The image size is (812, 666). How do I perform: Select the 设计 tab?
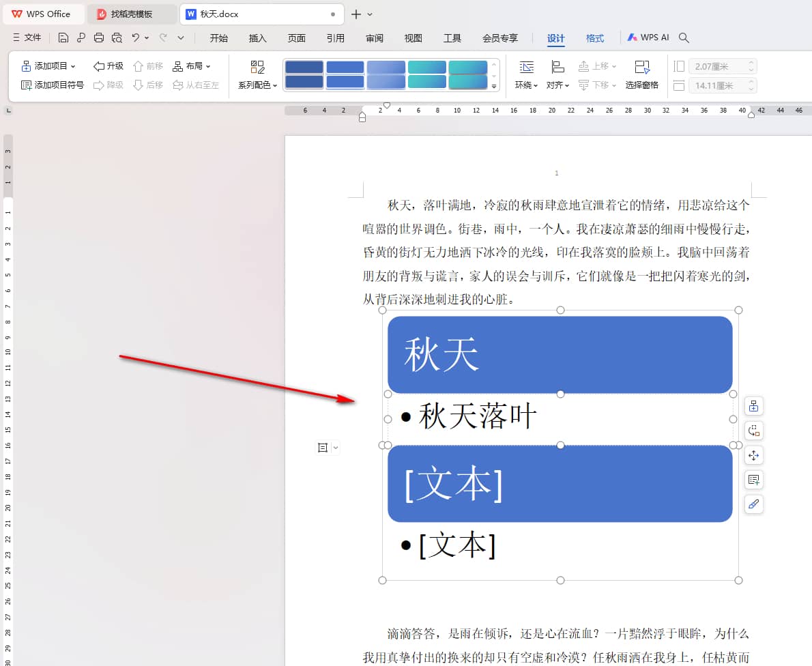[x=555, y=38]
